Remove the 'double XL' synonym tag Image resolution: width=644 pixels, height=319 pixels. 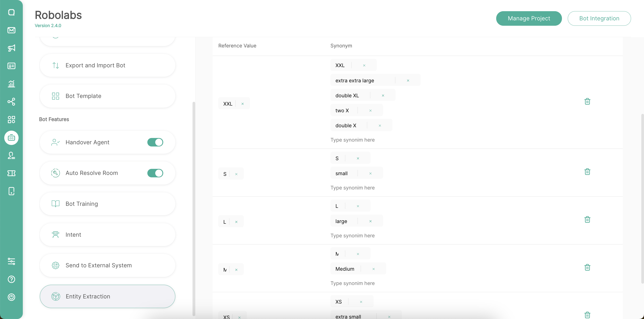click(383, 96)
